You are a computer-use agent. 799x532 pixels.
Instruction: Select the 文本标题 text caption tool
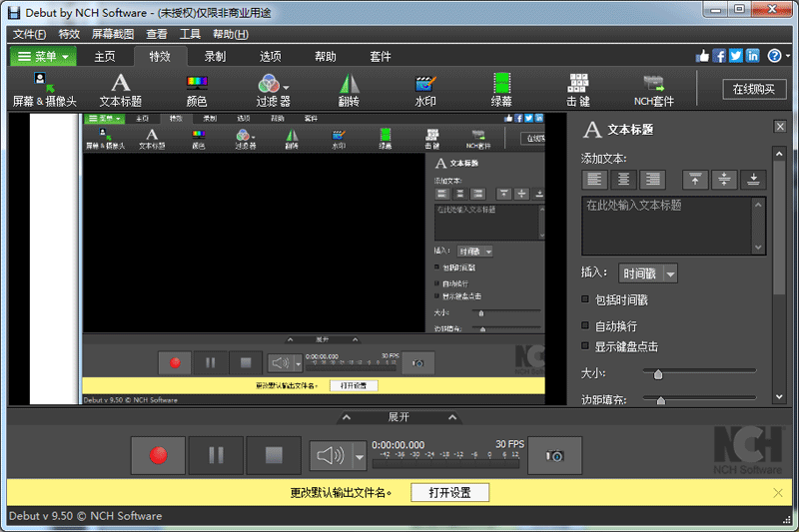(120, 90)
